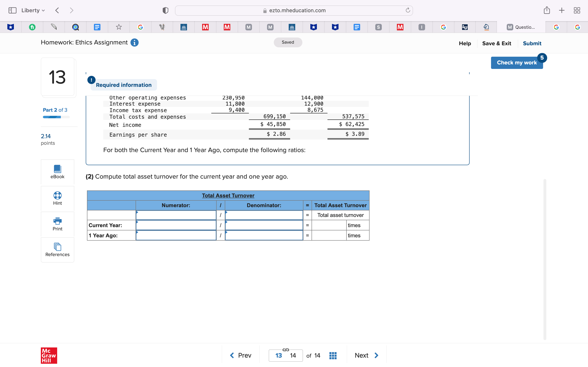Open the References panel
The height and width of the screenshot is (367, 588).
tap(57, 250)
